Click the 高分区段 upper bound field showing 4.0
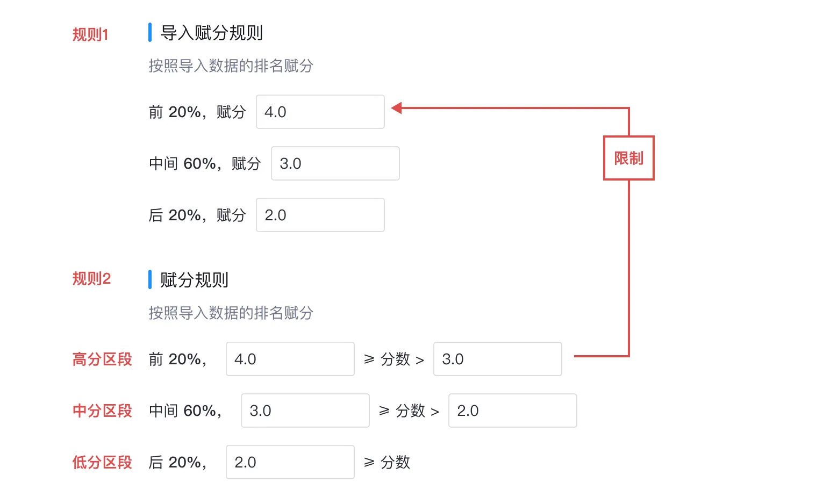Image resolution: width=816 pixels, height=504 pixels. [290, 359]
